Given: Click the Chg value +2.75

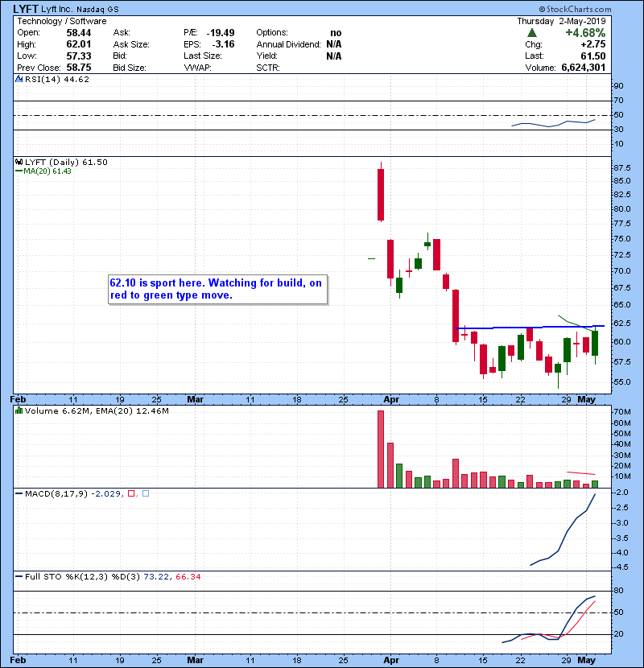Looking at the screenshot, I should point(592,44).
